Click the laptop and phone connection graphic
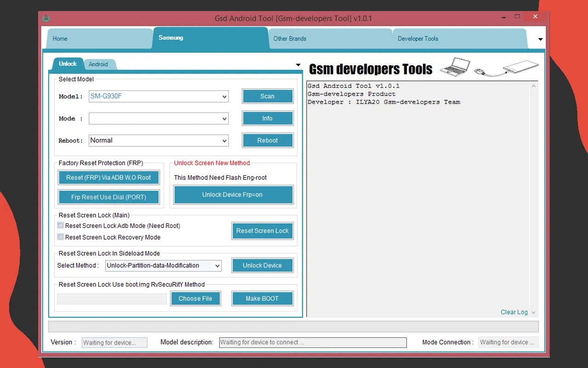 pyautogui.click(x=489, y=68)
